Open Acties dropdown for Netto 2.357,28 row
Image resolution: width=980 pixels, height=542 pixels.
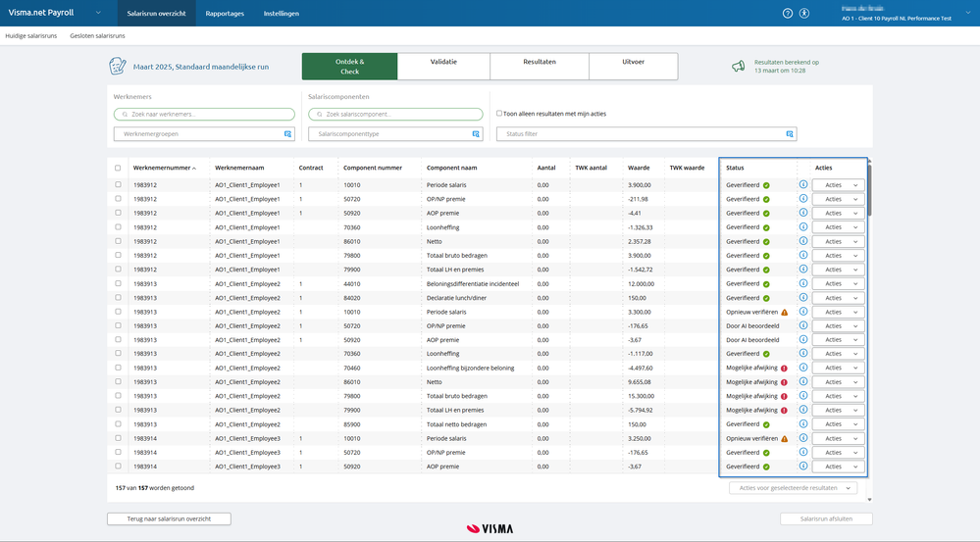pos(838,241)
